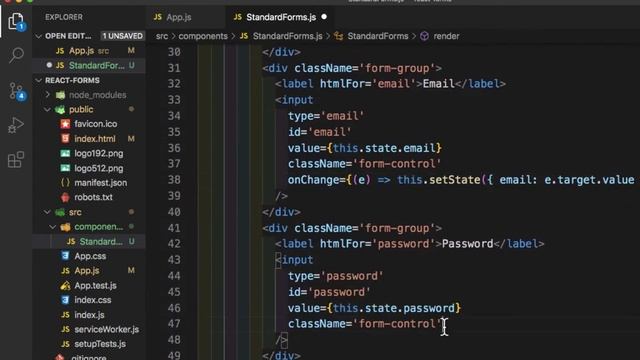Image resolution: width=640 pixels, height=360 pixels.
Task: Select the StandardForms.js editor tab
Action: [x=281, y=17]
